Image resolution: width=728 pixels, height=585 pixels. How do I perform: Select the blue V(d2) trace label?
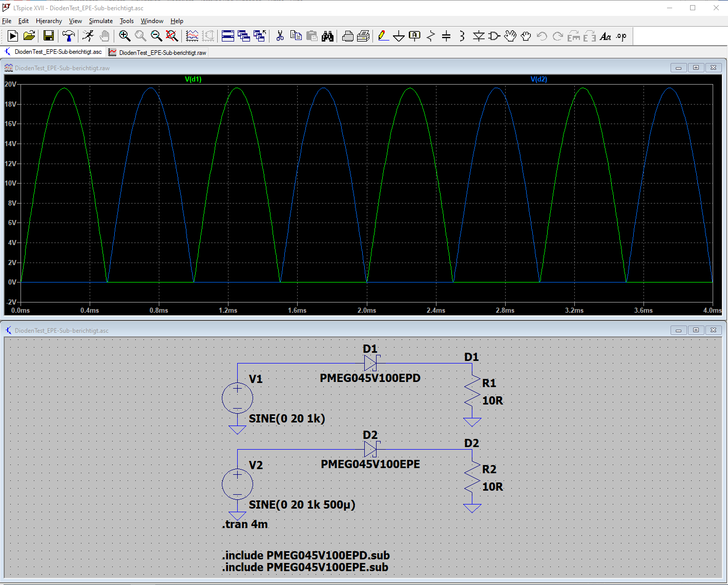(539, 79)
